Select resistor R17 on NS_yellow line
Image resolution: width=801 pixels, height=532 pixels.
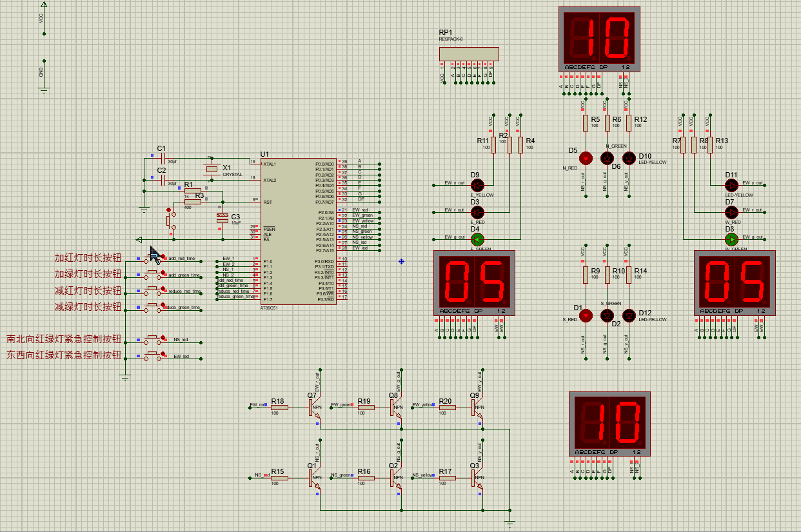click(447, 478)
